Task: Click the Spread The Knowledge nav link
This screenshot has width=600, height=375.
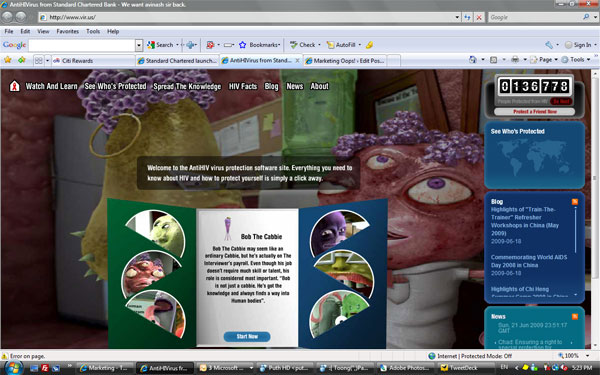Action: coord(187,86)
